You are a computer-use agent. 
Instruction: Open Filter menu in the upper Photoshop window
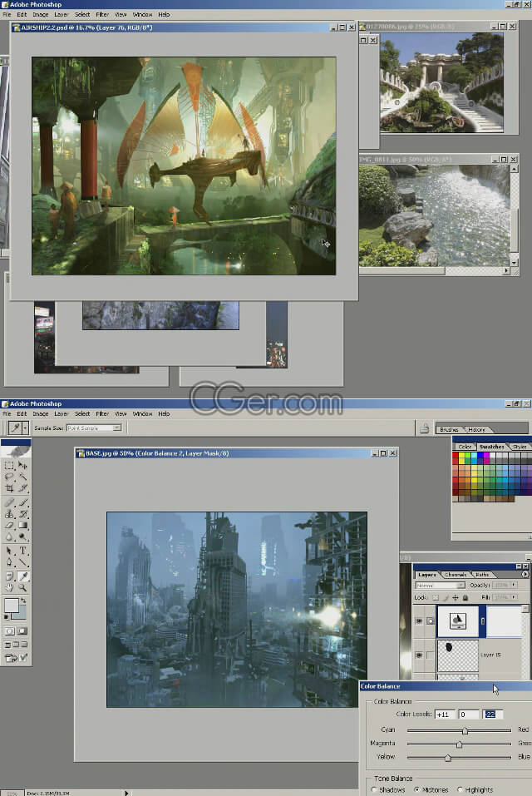(102, 14)
